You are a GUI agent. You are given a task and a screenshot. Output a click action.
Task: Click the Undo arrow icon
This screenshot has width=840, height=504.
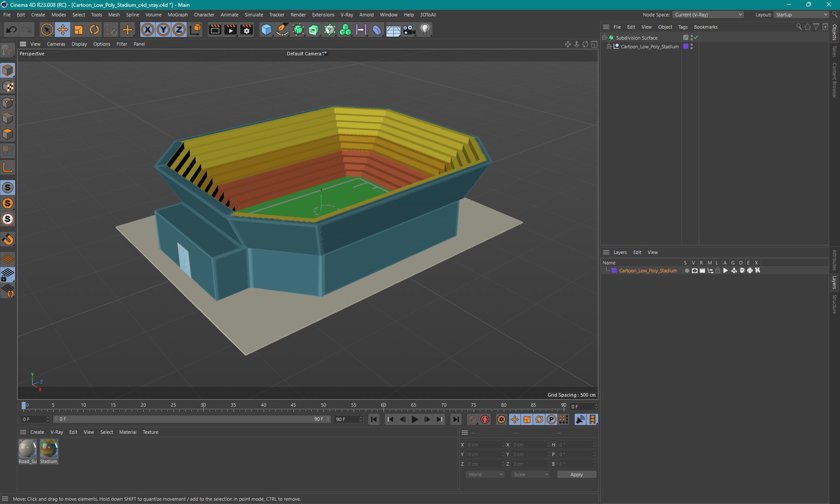(x=11, y=30)
